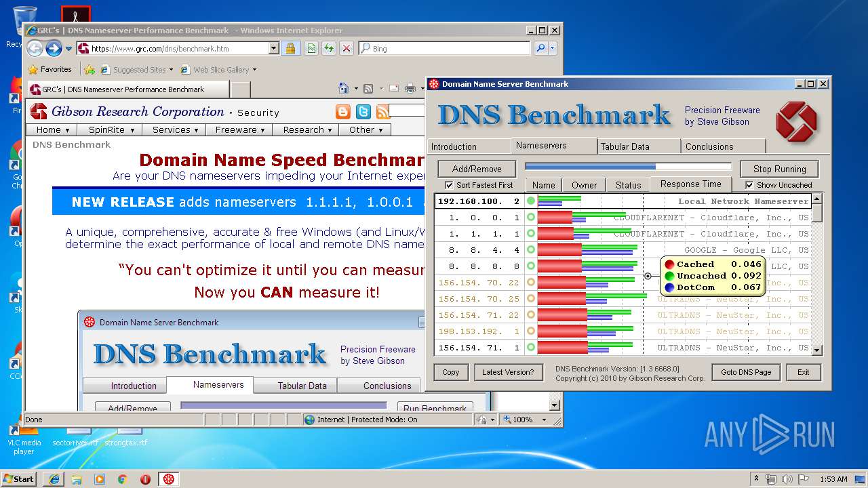Select the Owner column tab

[584, 185]
